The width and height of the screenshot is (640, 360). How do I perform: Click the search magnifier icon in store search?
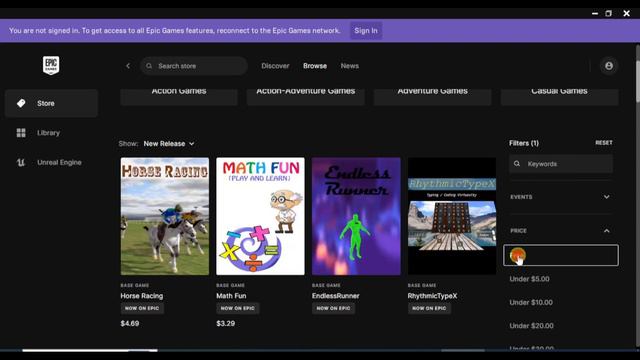point(149,66)
